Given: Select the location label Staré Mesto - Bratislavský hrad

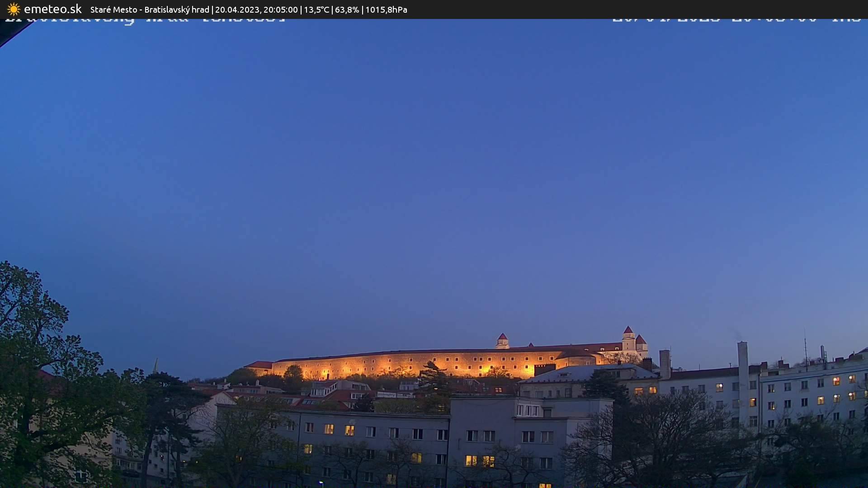Looking at the screenshot, I should coord(149,9).
